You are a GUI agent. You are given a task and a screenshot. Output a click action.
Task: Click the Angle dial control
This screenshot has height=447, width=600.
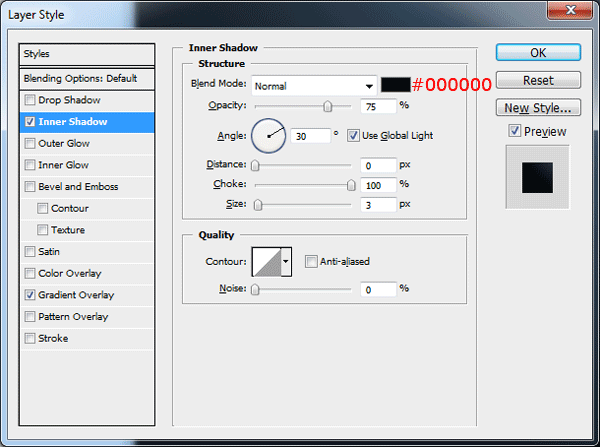[268, 134]
